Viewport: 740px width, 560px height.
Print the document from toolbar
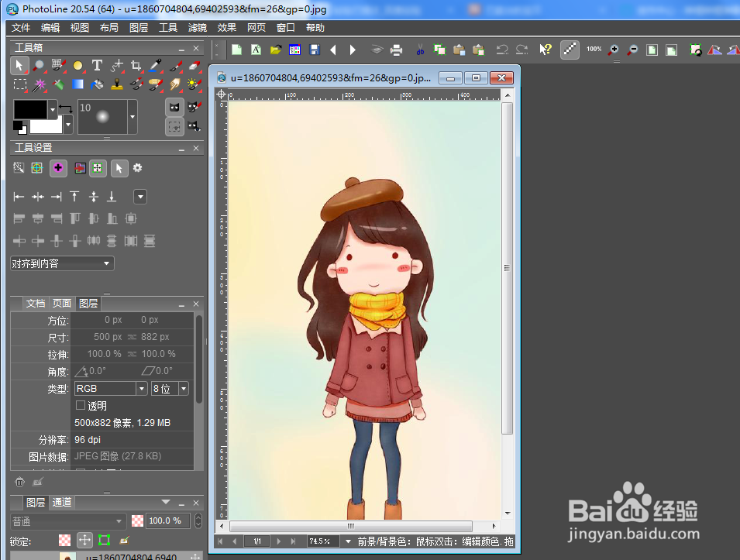tap(397, 50)
